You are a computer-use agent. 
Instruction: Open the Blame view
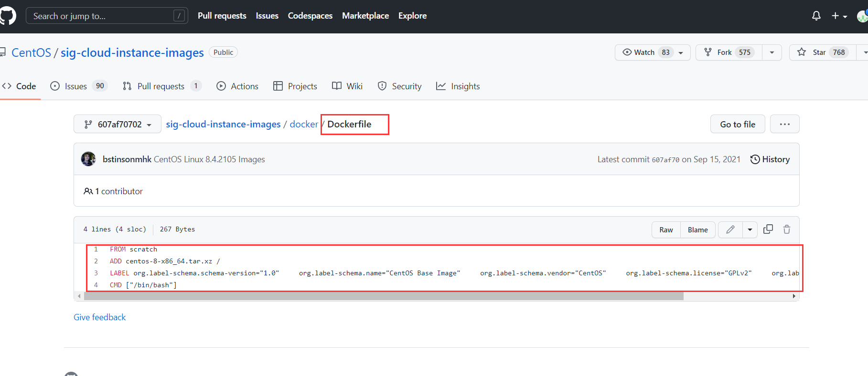[698, 230]
